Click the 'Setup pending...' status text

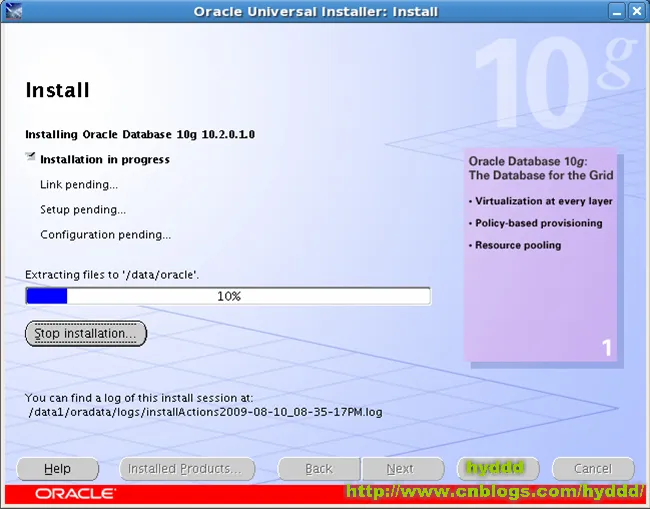pos(83,210)
